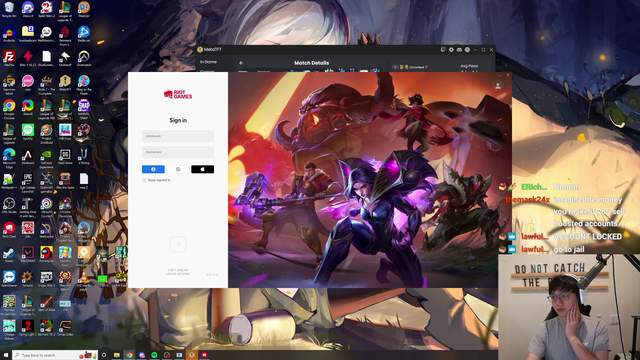The width and height of the screenshot is (640, 360).
Task: Open the Create account link
Action: tap(178, 274)
